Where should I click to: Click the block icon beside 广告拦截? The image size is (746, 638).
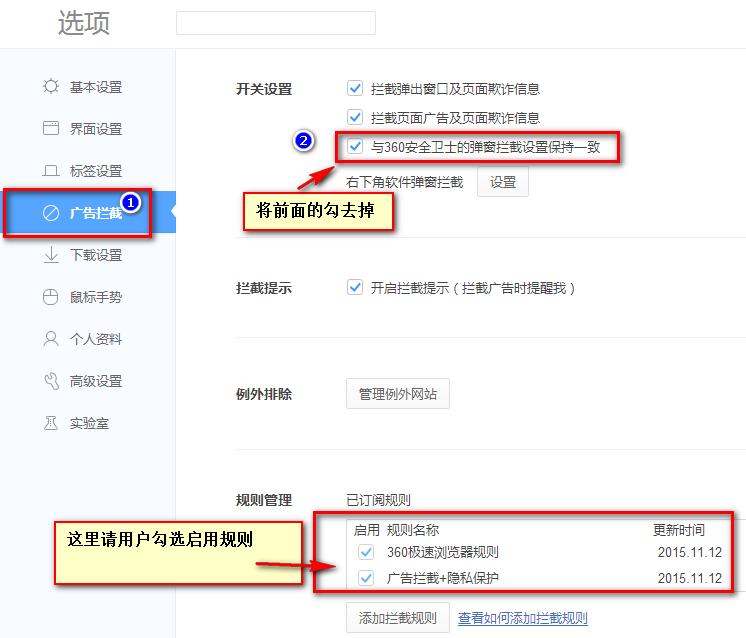coord(51,213)
